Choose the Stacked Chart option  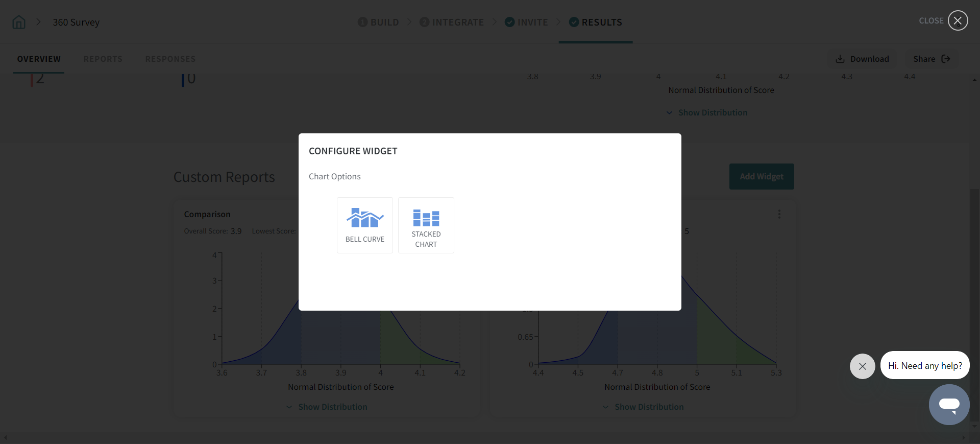pos(426,225)
